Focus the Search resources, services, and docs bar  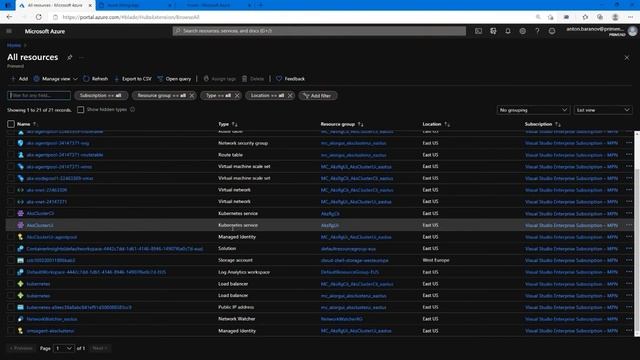(319, 31)
